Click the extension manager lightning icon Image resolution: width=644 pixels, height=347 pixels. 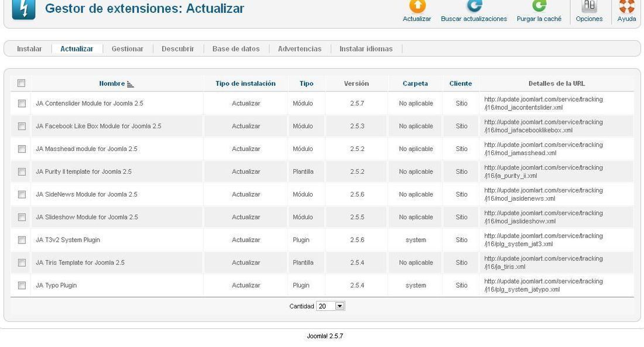pyautogui.click(x=23, y=9)
